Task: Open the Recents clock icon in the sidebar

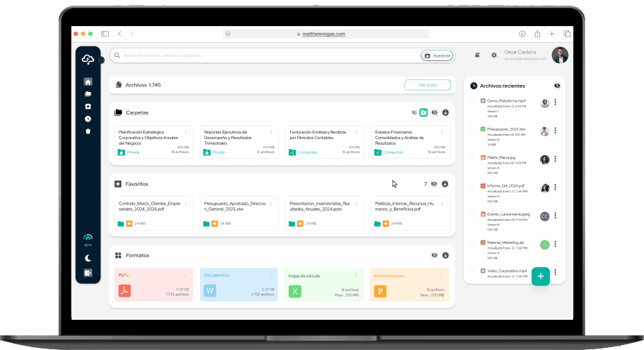Action: pos(88,119)
